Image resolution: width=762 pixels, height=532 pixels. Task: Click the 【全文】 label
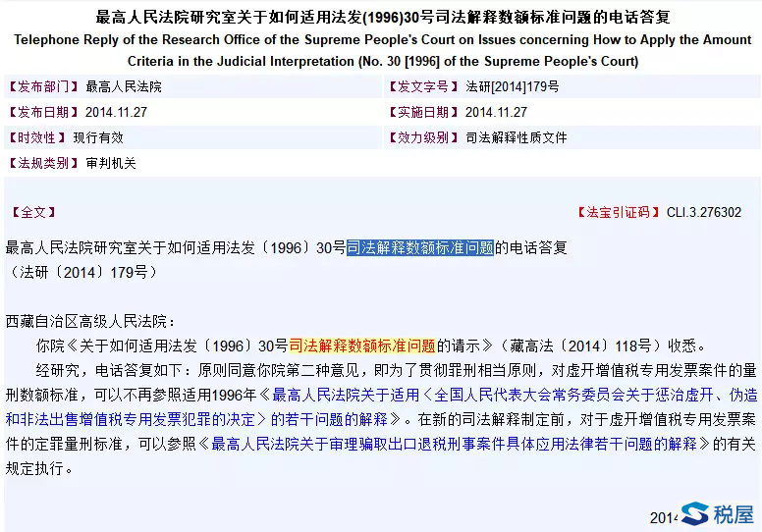click(x=33, y=212)
